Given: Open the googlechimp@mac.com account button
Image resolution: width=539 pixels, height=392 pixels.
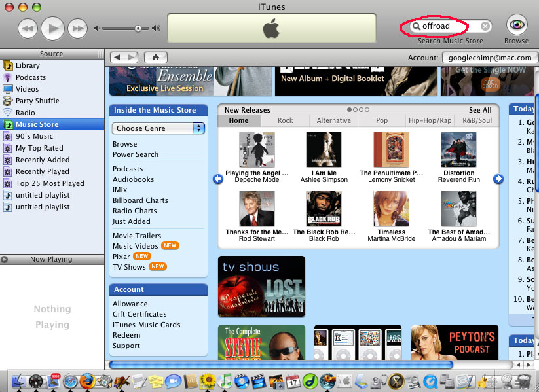Looking at the screenshot, I should (x=489, y=58).
